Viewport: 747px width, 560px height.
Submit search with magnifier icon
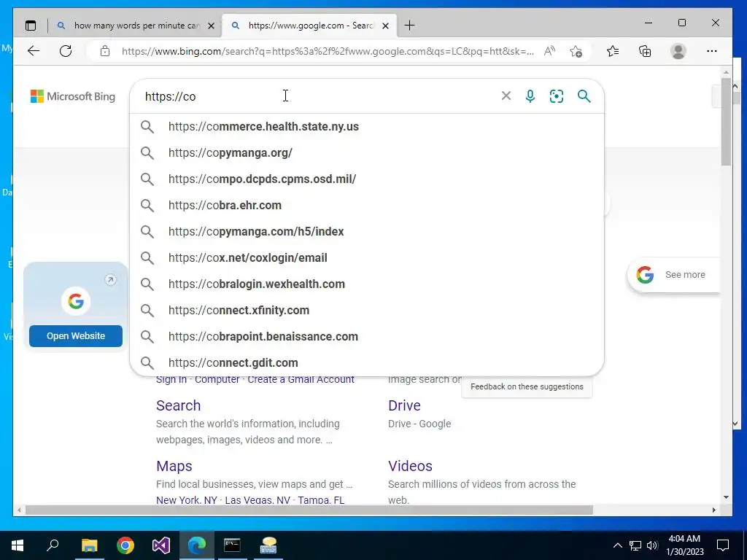click(x=584, y=96)
